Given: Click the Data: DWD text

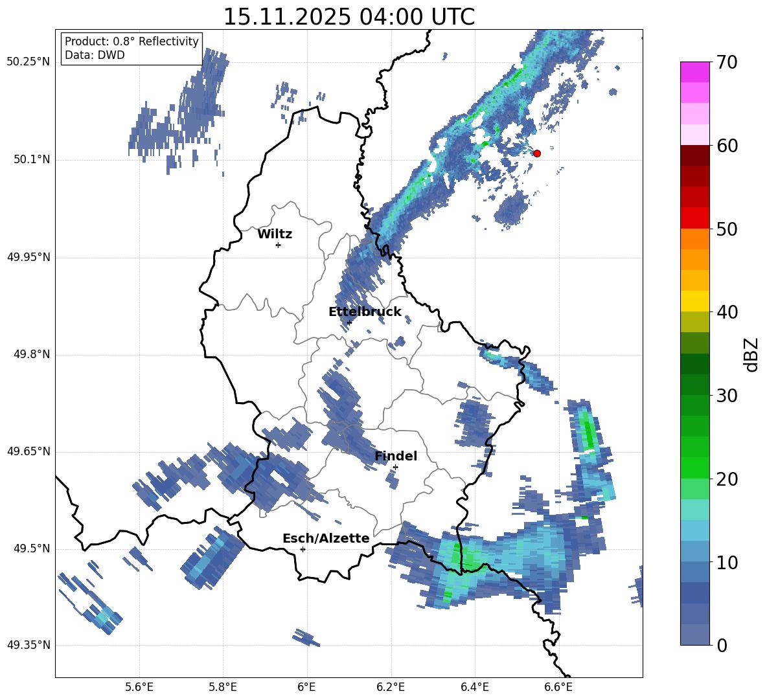Looking at the screenshot, I should [x=95, y=55].
